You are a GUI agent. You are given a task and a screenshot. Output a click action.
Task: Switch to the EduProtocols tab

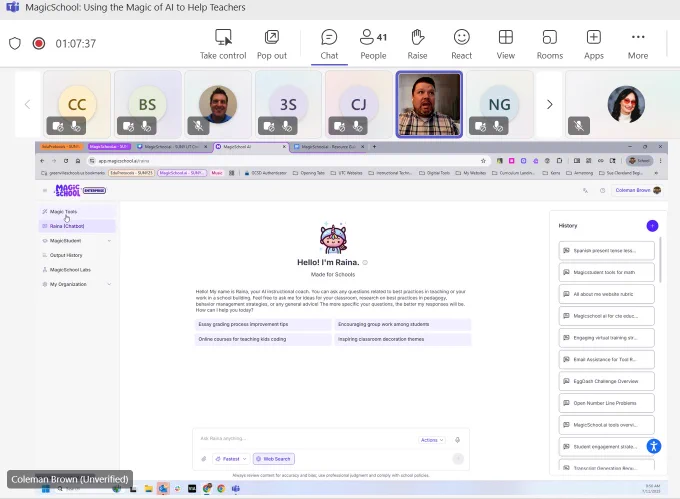(61, 147)
